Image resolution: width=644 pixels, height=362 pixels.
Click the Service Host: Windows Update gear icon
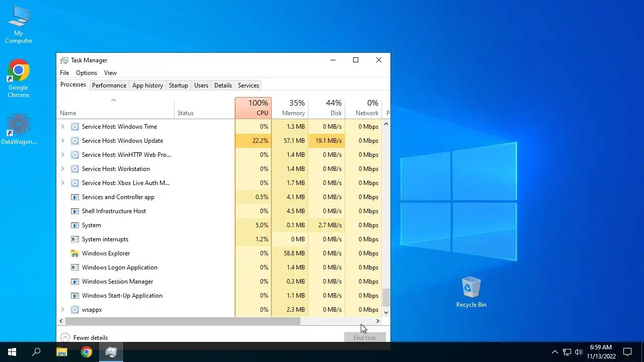(75, 141)
